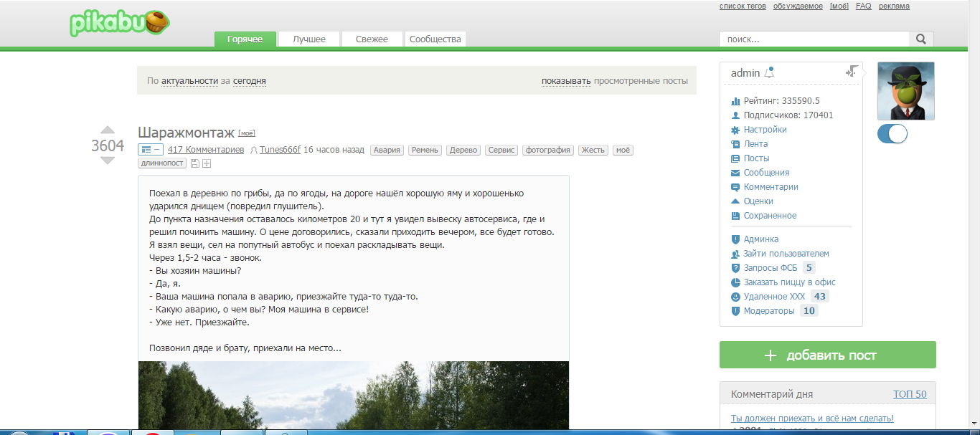Downvote the Шаражмонтаж post
Screen dimensions: 980x435
click(x=107, y=161)
